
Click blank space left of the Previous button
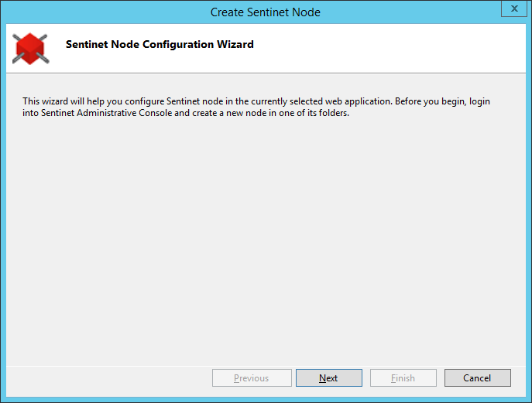108,378
